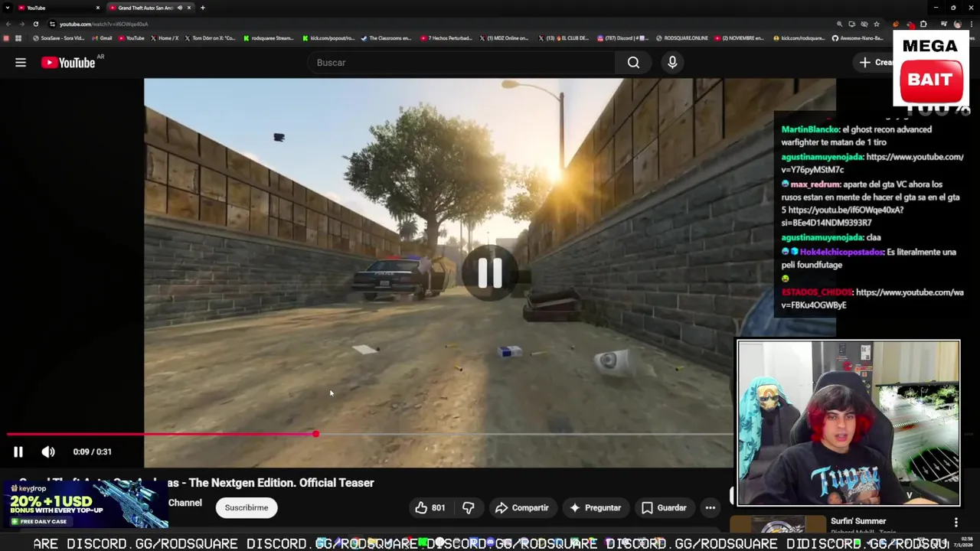This screenshot has height=551, width=980.
Task: Open Surfin' Summer recommended video
Action: click(x=858, y=521)
